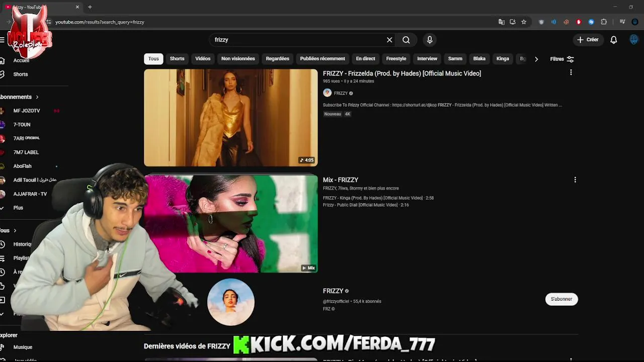Open the gray shield extension icon
This screenshot has height=362, width=644.
click(x=541, y=22)
